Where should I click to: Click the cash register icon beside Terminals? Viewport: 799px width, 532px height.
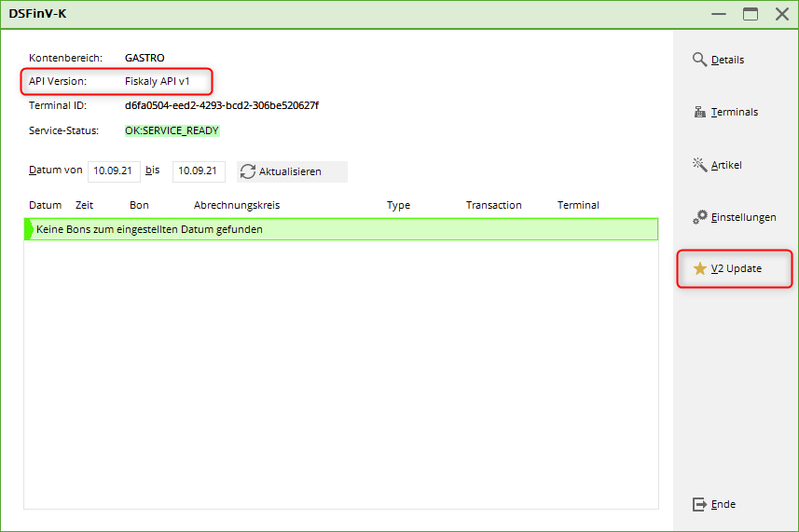click(699, 112)
